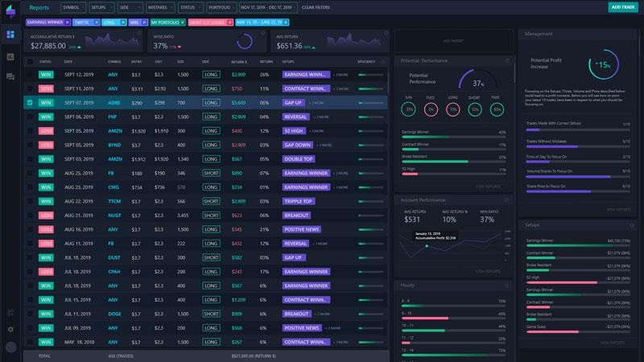Click the user avatar in sidebar
Screen dimensions: 644x362
point(10,348)
